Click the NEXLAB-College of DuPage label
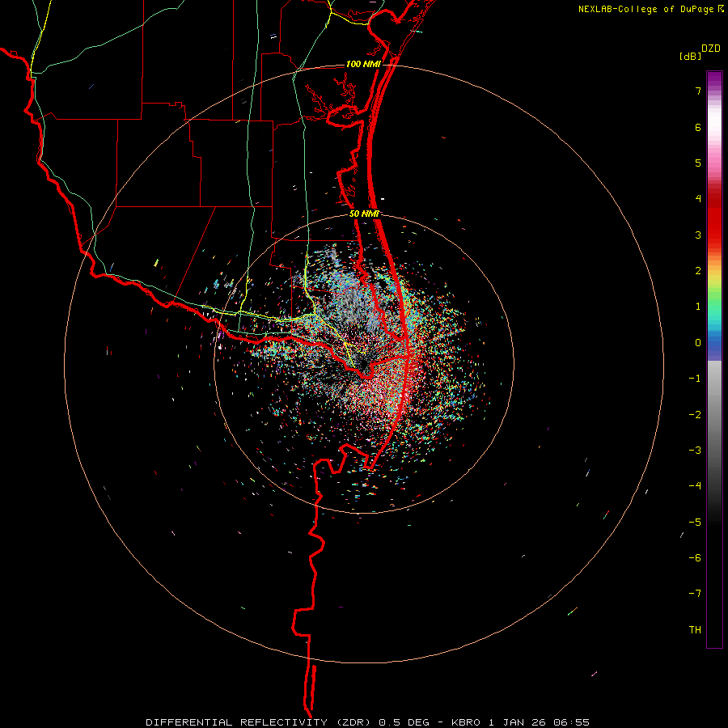The image size is (728, 728). 650,9
